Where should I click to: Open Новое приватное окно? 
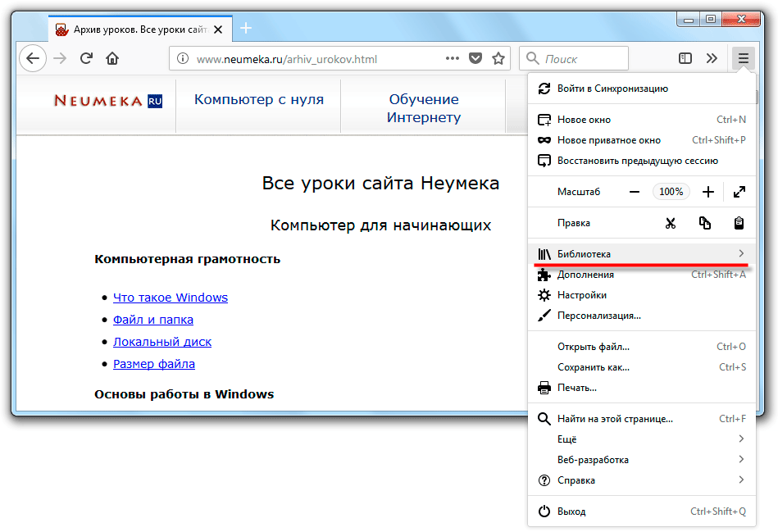coord(642,140)
